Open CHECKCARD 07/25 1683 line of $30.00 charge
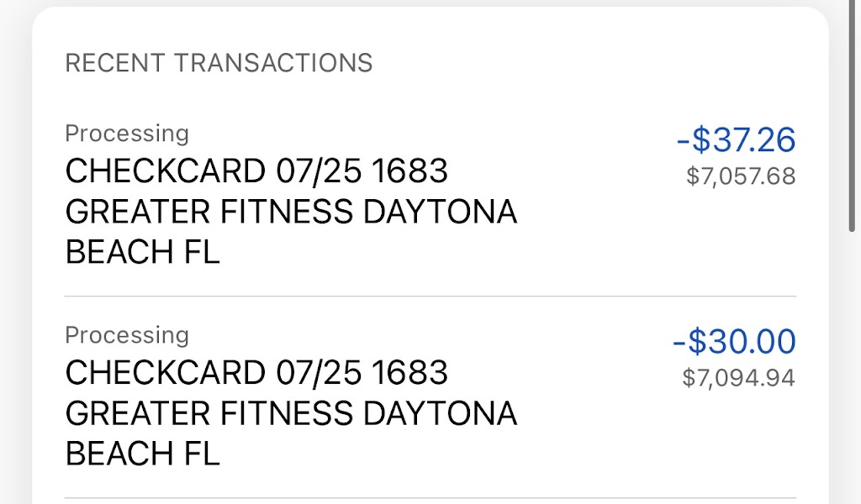Image resolution: width=861 pixels, height=504 pixels. coord(256,373)
